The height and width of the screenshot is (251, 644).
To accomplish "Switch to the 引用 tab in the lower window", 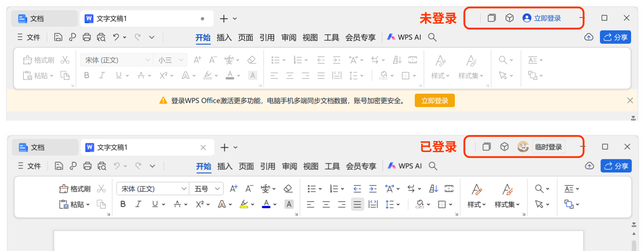I will pos(267,166).
